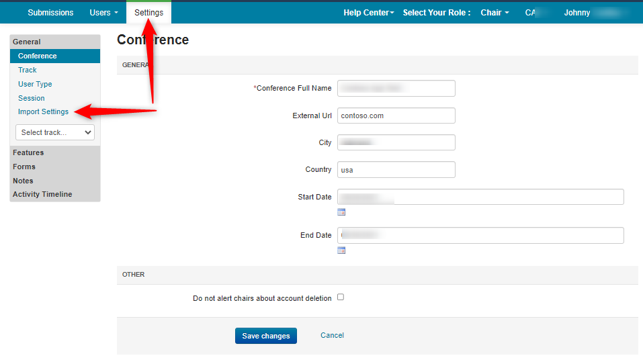Image resolution: width=643 pixels, height=364 pixels.
Task: Focus the Start Date input field
Action: pos(480,197)
